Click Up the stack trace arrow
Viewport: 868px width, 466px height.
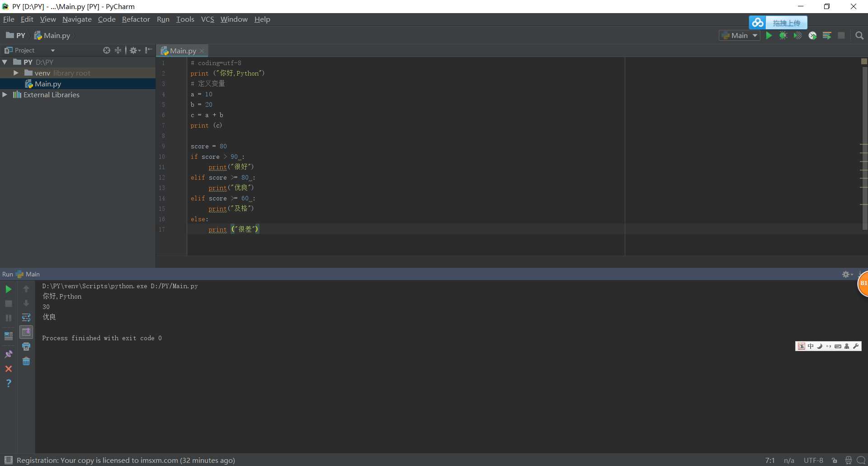[x=26, y=289]
